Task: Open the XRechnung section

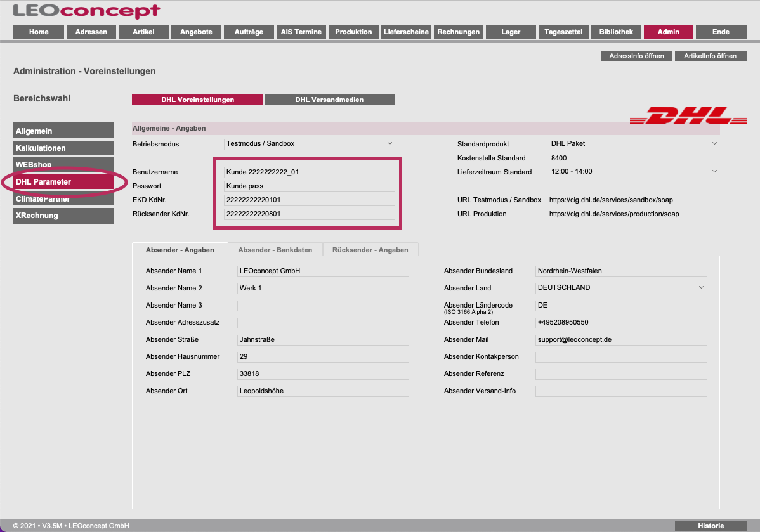Action: click(x=63, y=216)
